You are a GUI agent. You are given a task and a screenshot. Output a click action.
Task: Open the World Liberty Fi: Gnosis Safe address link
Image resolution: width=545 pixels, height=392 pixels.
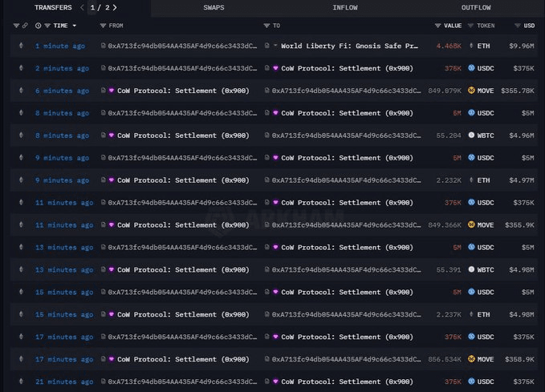(x=349, y=46)
